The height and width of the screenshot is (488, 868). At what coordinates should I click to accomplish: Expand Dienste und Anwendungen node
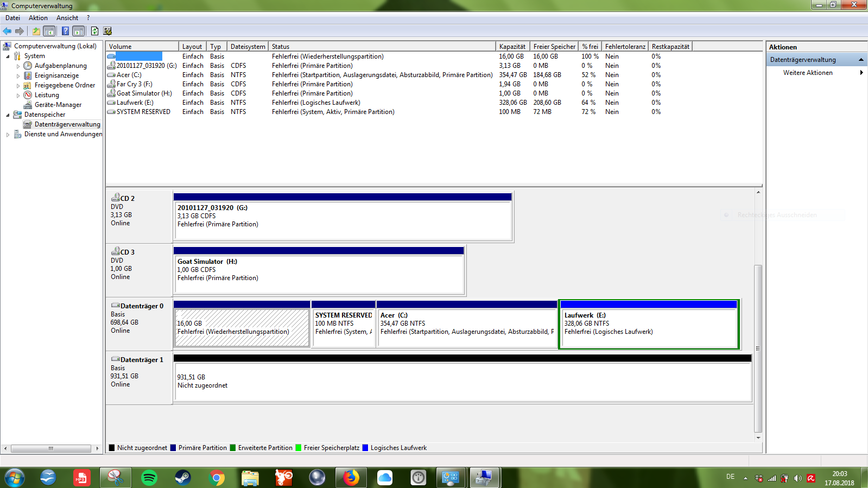pos(8,135)
